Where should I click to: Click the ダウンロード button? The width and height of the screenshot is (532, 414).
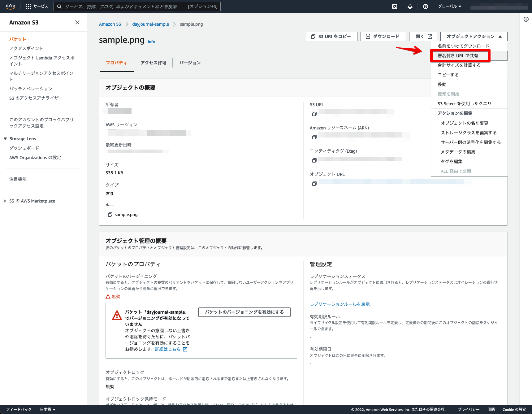(383, 37)
